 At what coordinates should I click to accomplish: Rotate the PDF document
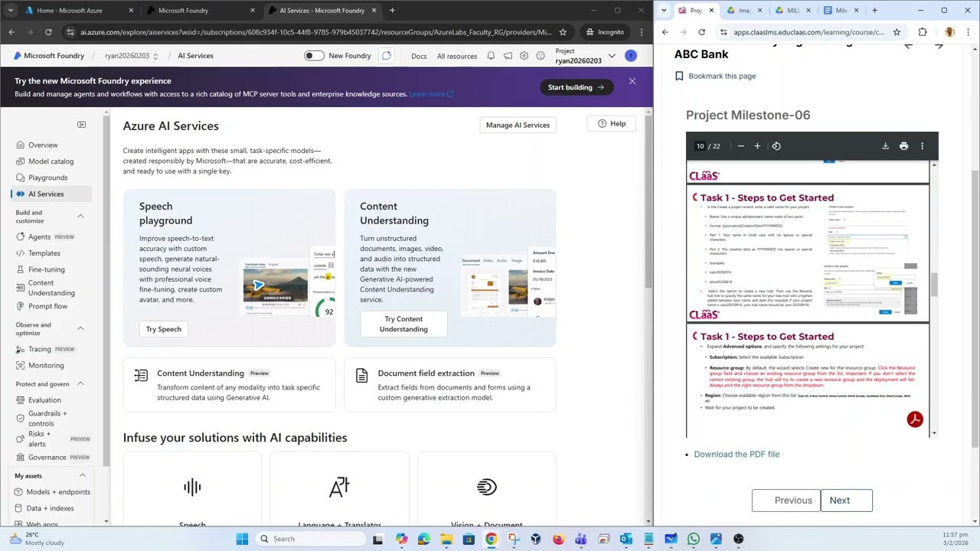click(776, 146)
